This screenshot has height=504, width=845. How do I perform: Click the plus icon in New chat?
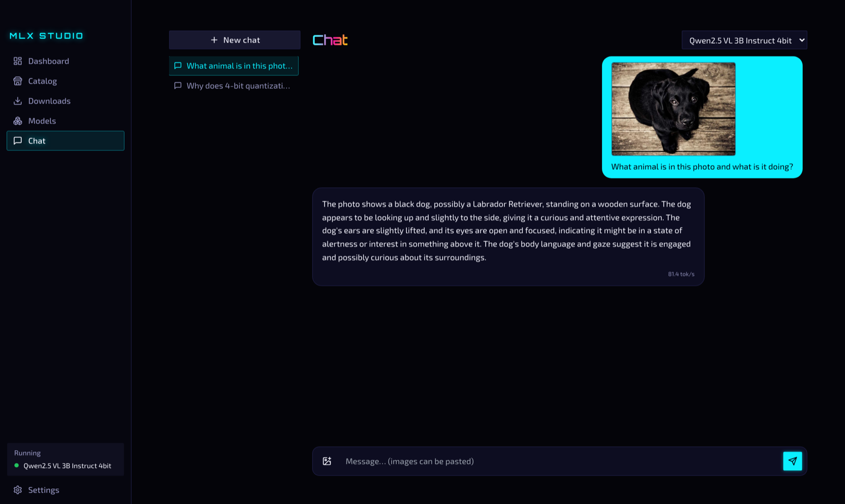[x=214, y=40]
